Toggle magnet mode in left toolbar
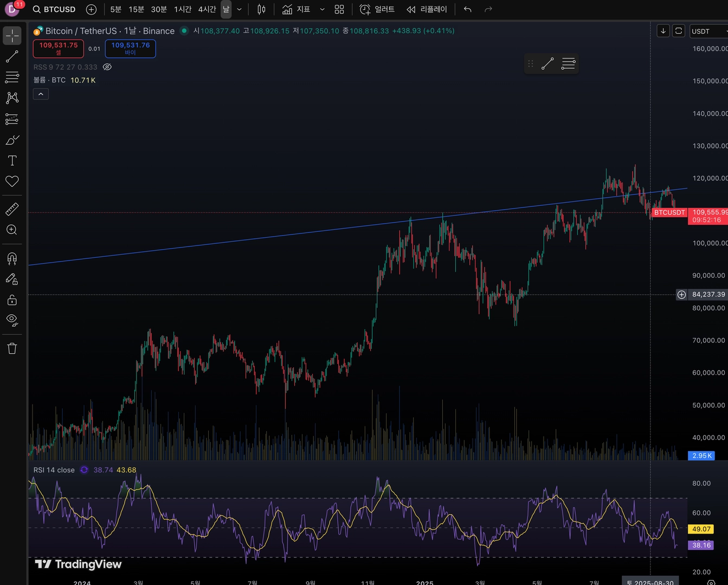The height and width of the screenshot is (585, 728). click(12, 258)
